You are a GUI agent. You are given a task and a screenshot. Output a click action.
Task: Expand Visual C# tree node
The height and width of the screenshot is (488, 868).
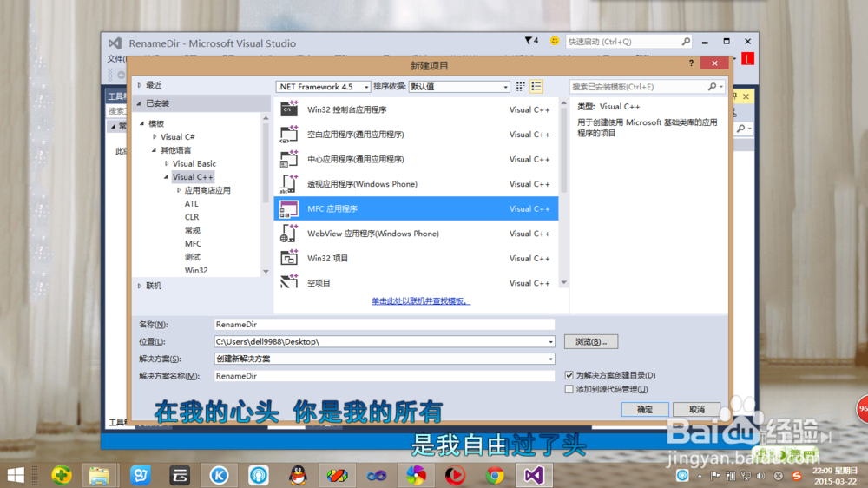pos(155,137)
